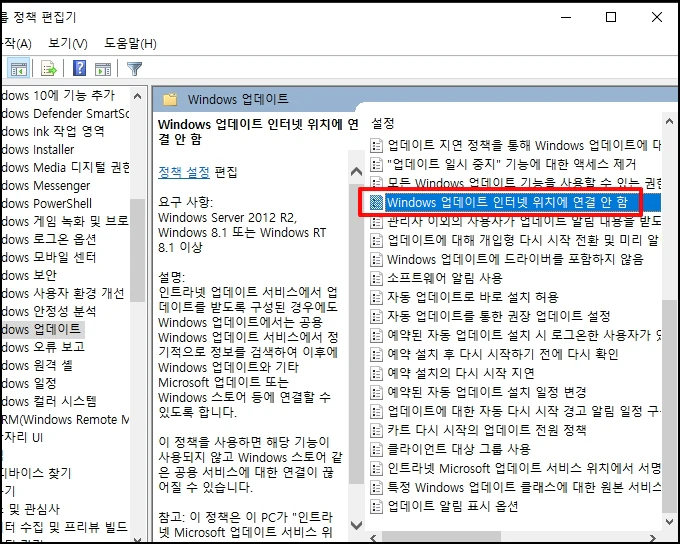Click the icon of 업데이트 지연 정책 setting
The height and width of the screenshot is (544, 680).
pyautogui.click(x=376, y=145)
